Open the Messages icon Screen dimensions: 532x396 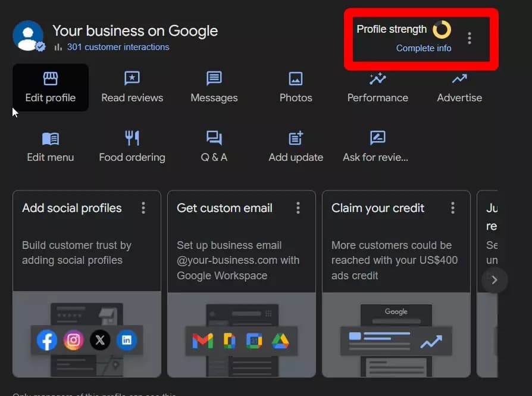pyautogui.click(x=214, y=79)
